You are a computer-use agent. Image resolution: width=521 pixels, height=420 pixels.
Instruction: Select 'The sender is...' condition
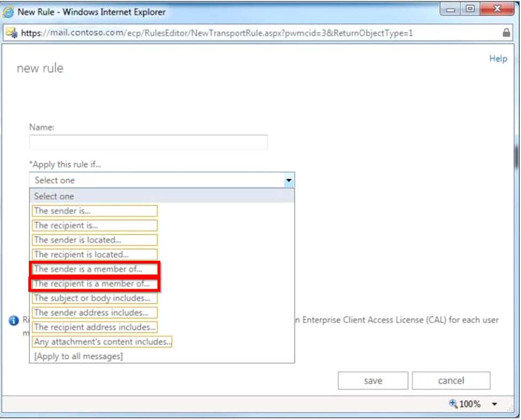click(95, 211)
